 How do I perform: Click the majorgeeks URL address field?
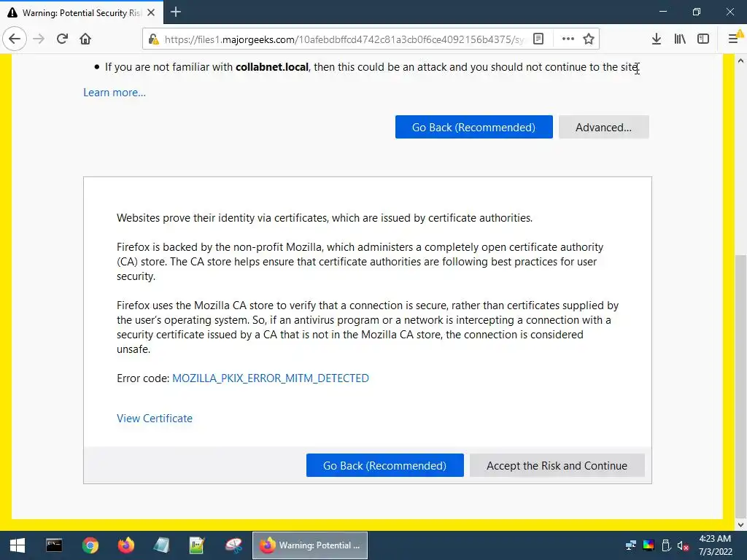344,39
